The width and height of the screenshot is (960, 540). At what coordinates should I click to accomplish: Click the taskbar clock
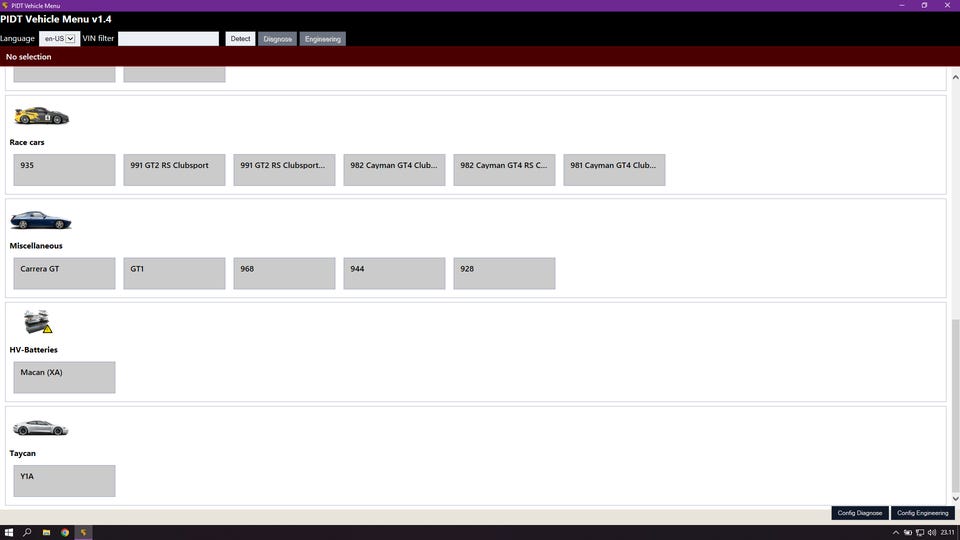coord(948,533)
